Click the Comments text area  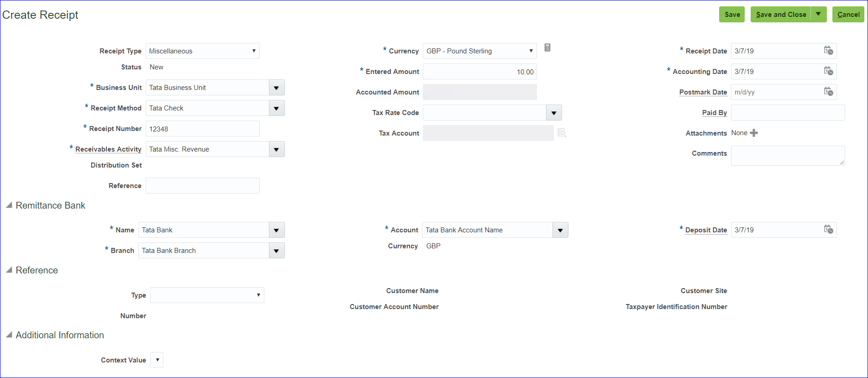click(788, 156)
